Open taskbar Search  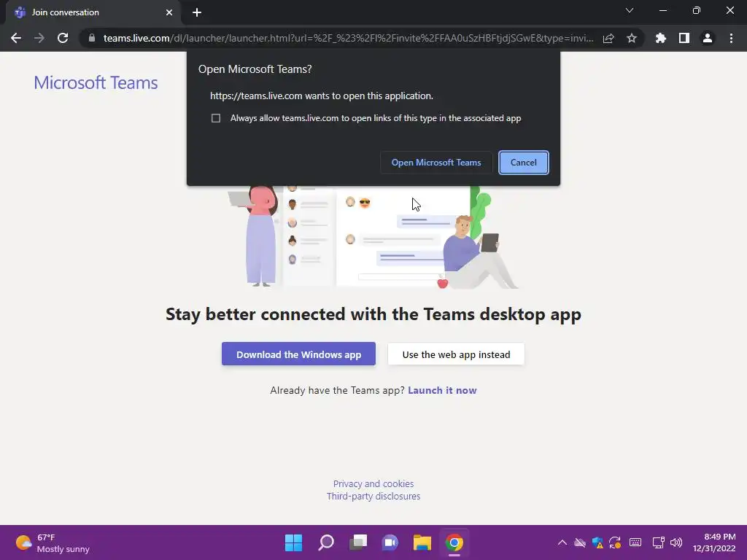tap(326, 542)
